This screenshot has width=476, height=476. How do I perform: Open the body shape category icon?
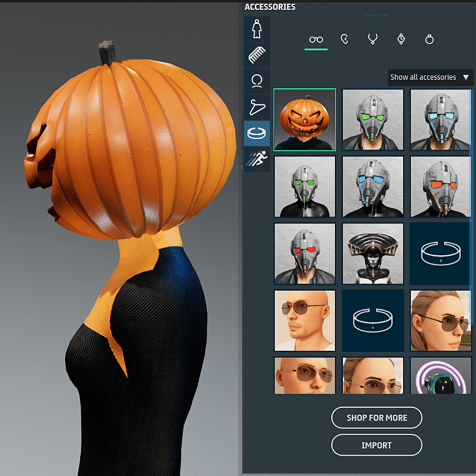coord(257,29)
